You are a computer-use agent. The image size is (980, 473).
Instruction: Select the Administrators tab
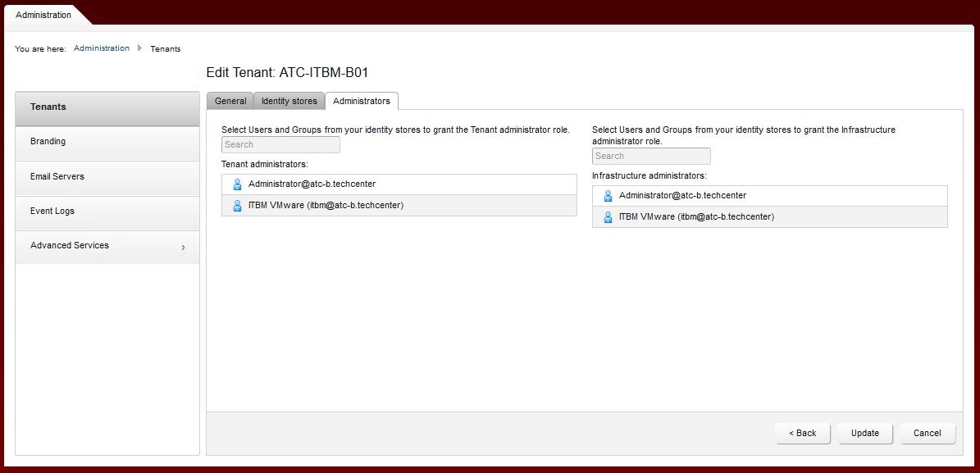click(x=362, y=101)
